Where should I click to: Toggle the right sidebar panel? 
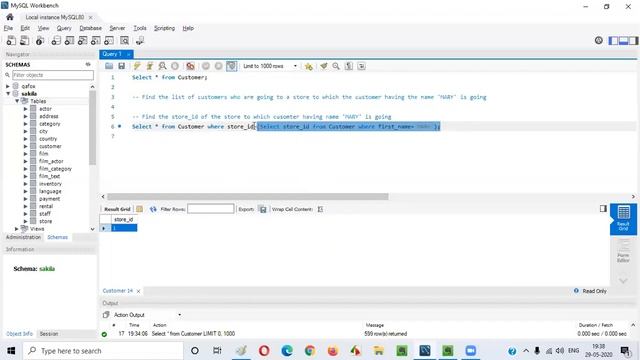tap(633, 41)
